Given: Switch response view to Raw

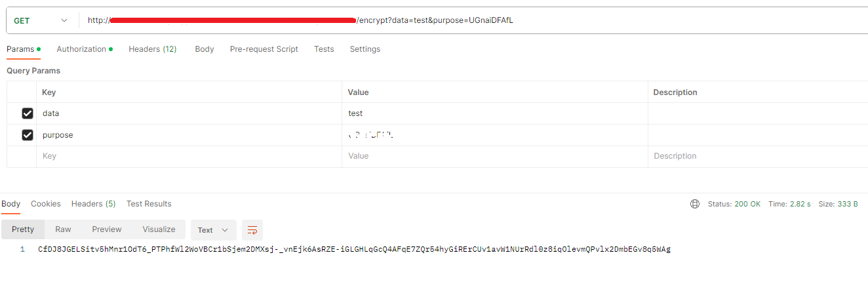Looking at the screenshot, I should [63, 229].
